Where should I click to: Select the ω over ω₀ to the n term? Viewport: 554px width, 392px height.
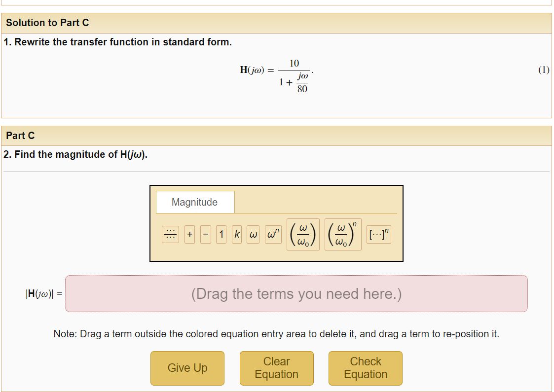point(342,234)
